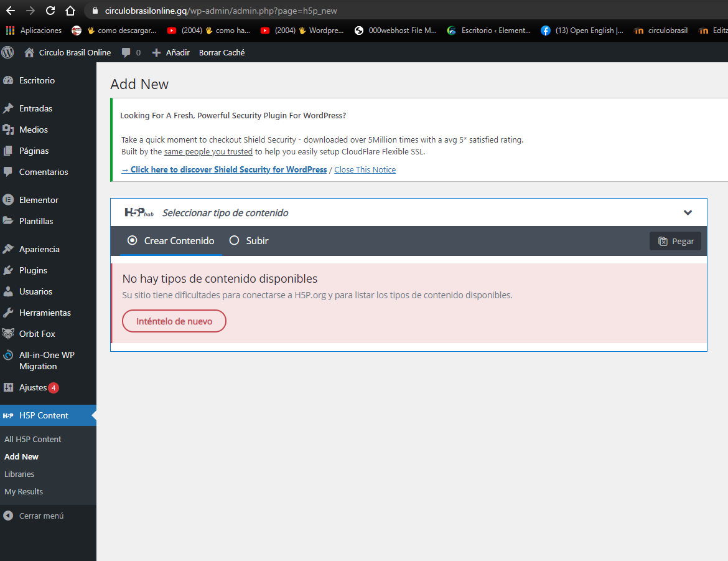This screenshot has width=728, height=561.
Task: Click the Plantillas folder icon
Action: pos(8,221)
